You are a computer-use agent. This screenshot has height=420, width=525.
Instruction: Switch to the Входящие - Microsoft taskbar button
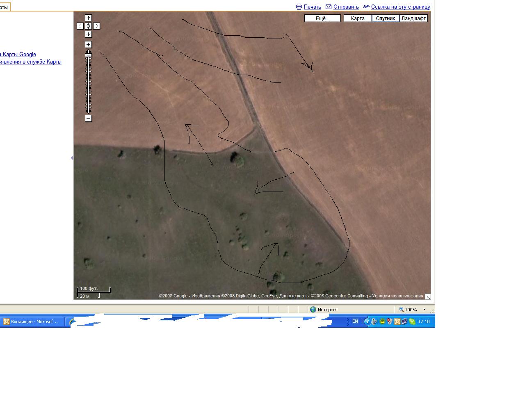pos(32,322)
